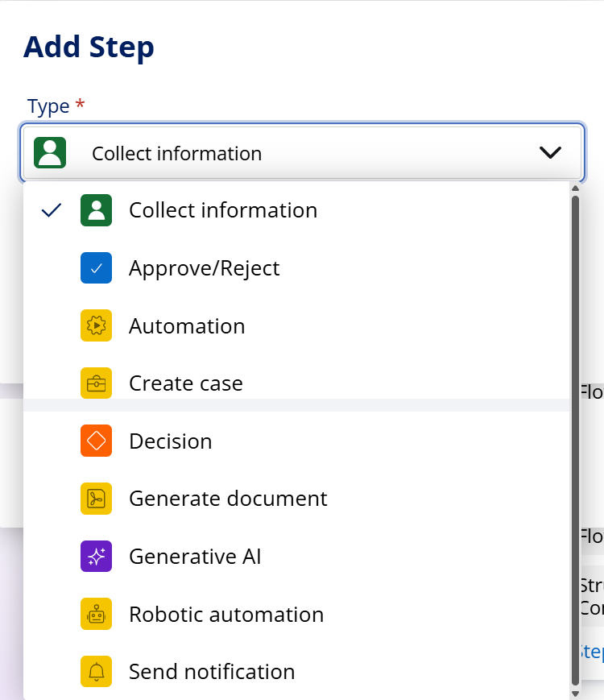Click the Type combo box showing Collect information
The width and height of the screenshot is (604, 700).
click(x=302, y=153)
